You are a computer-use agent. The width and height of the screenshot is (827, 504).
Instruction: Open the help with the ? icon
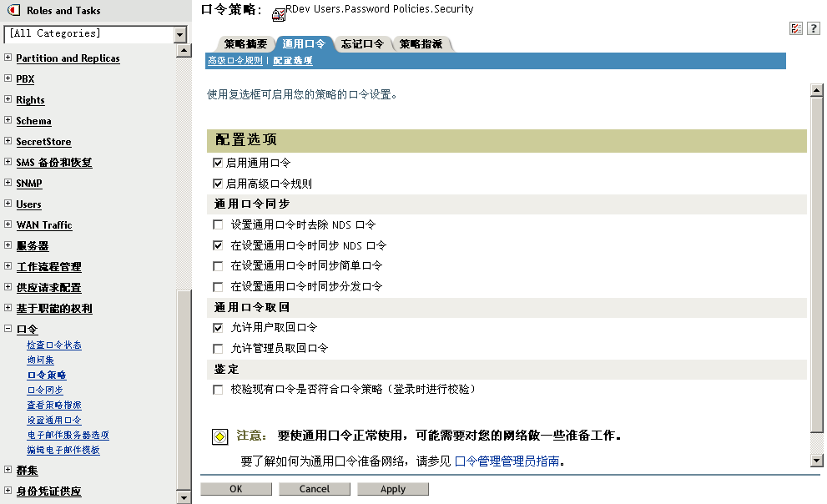[x=814, y=28]
